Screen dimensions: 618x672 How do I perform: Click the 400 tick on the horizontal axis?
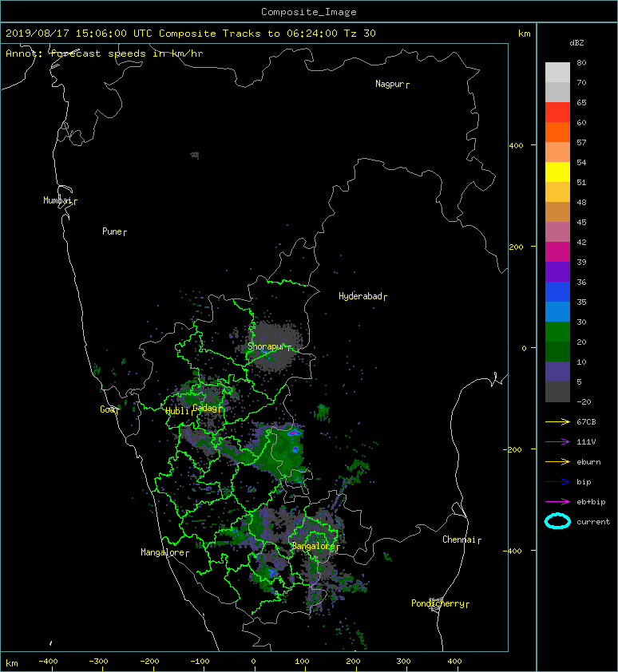(x=454, y=662)
